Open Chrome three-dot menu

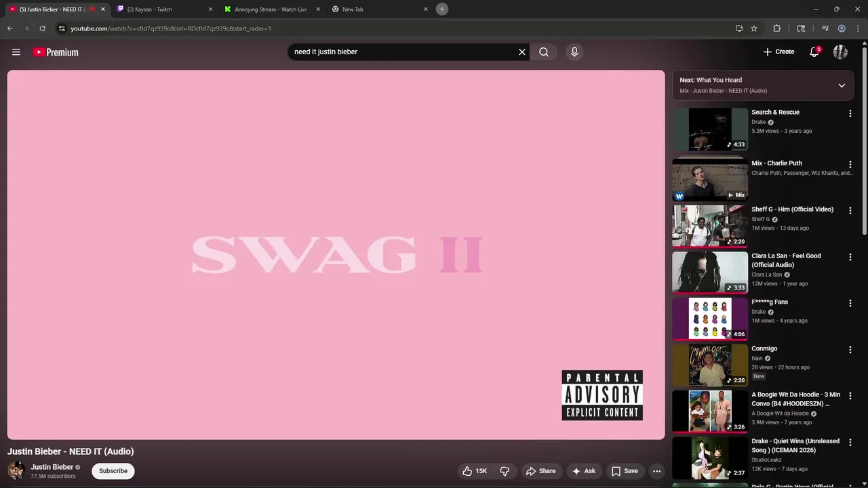tap(857, 28)
